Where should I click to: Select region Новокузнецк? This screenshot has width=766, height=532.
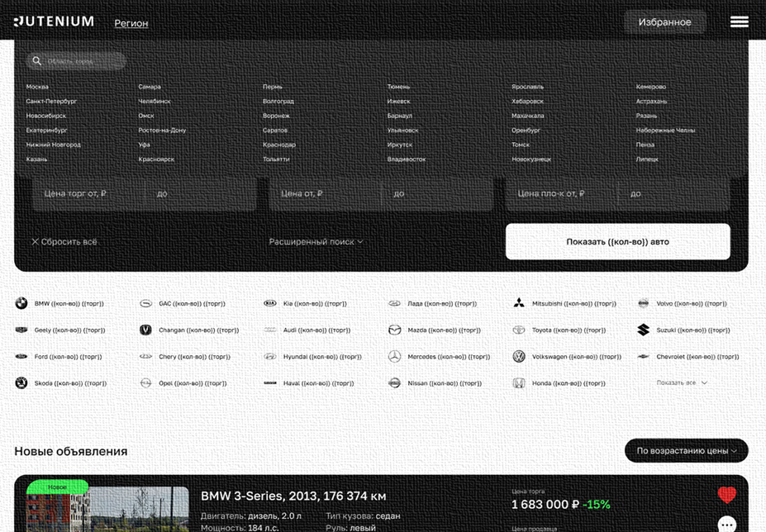point(531,159)
